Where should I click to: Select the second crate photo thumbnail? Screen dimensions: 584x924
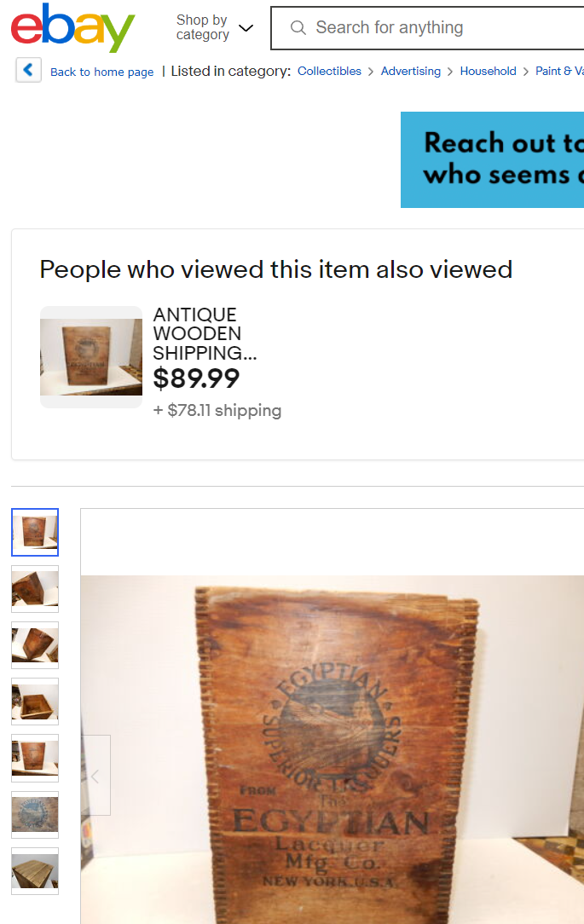[35, 589]
